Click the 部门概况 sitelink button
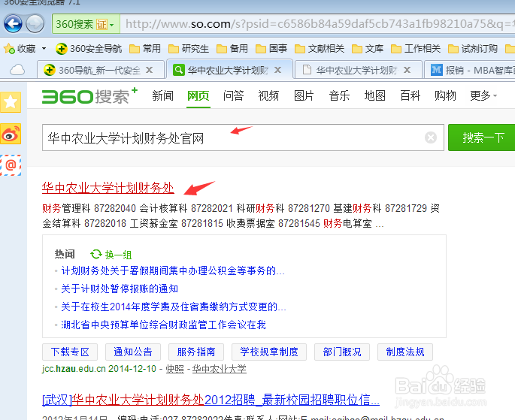Screen dimensions: 515x420 pos(342,352)
